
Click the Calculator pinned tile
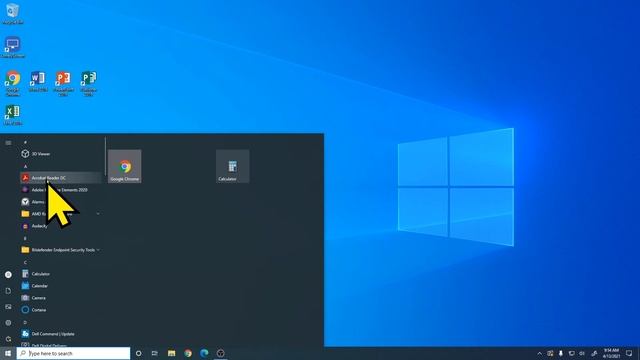tap(233, 166)
